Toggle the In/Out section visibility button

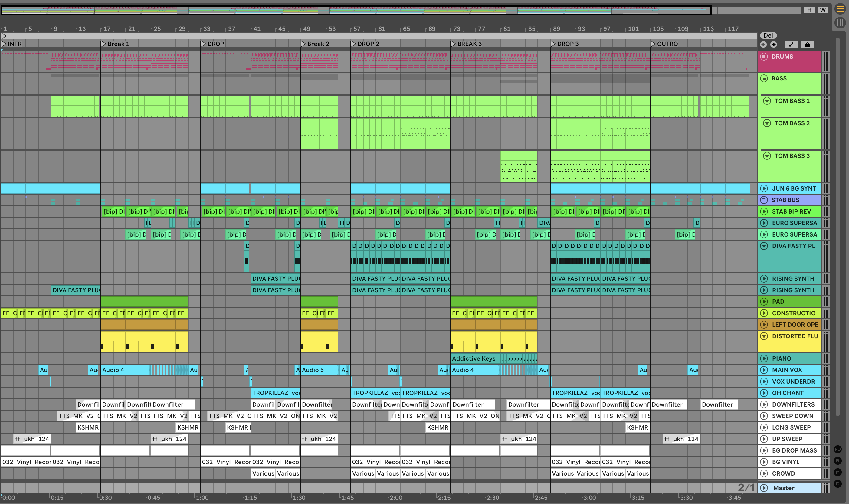pos(838,449)
